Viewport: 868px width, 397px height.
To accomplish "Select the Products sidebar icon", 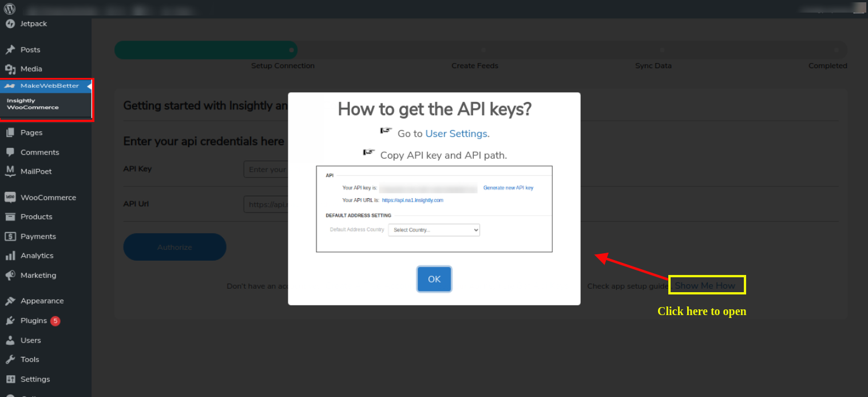I will coord(10,217).
